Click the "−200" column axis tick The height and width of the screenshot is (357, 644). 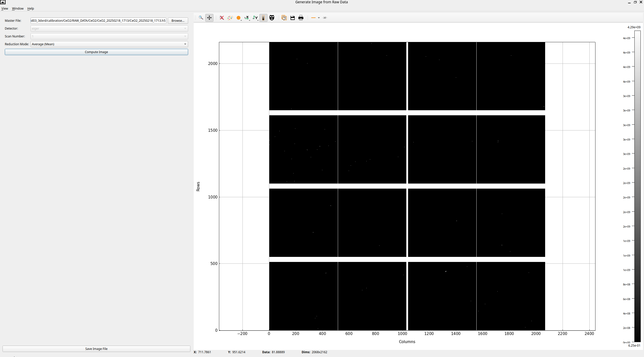242,333
